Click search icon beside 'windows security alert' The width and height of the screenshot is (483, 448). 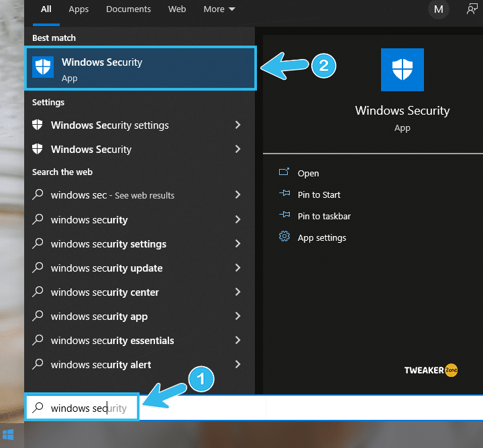coord(38,364)
